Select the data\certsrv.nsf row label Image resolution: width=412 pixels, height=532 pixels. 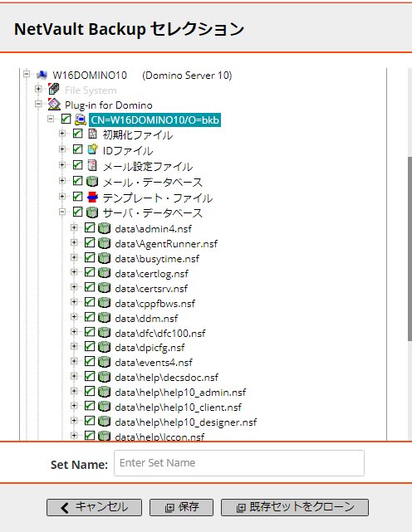point(151,288)
